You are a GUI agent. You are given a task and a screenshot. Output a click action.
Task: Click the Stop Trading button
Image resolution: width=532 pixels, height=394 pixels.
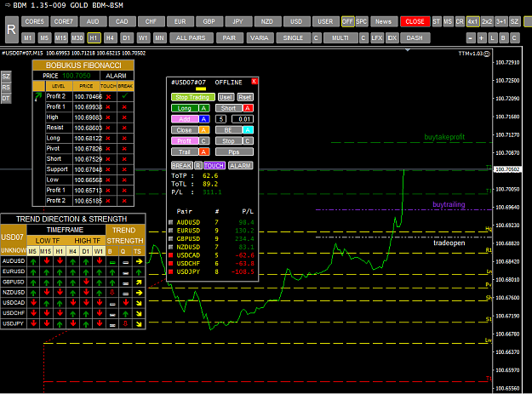pyautogui.click(x=192, y=97)
